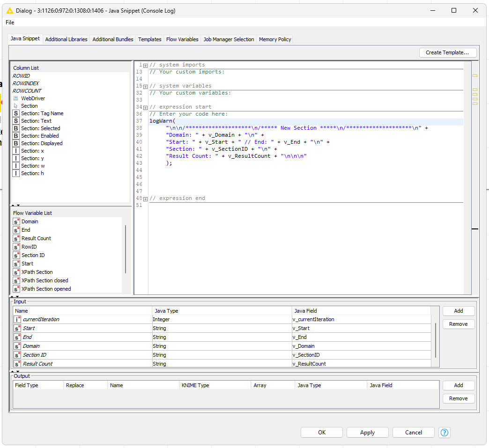Image resolution: width=489 pixels, height=448 pixels.
Task: Click the WebDriver column icon
Action: (x=16, y=98)
